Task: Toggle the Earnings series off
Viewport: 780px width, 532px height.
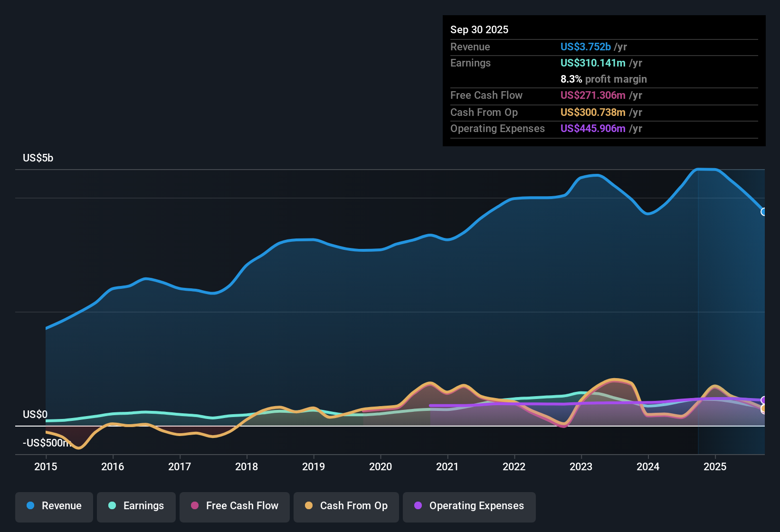Action: pyautogui.click(x=136, y=506)
